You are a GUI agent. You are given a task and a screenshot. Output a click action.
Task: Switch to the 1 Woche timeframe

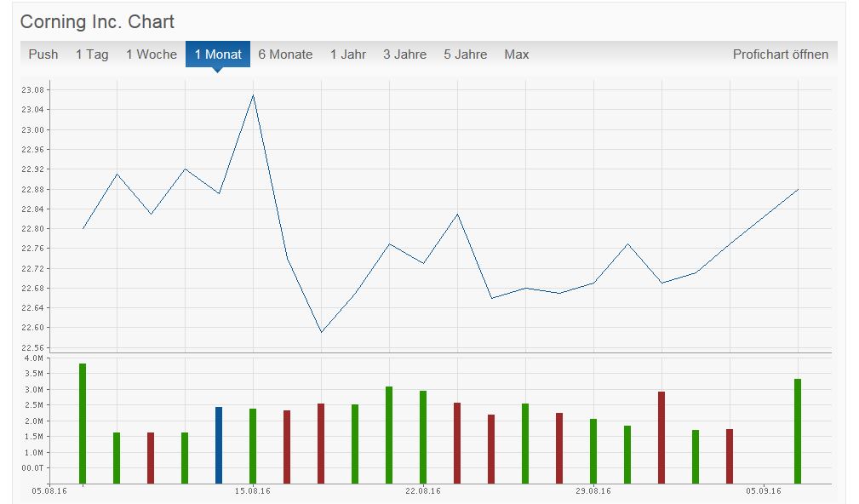(152, 54)
